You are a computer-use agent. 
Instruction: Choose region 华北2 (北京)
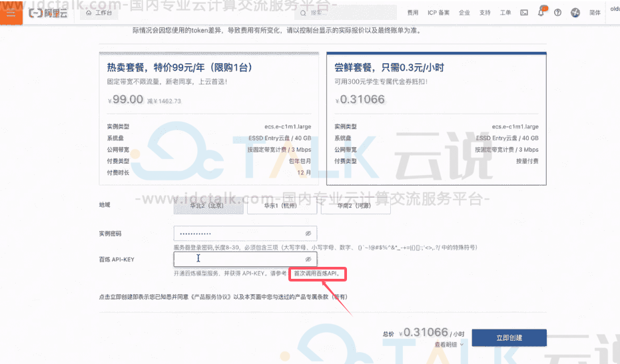pos(208,206)
